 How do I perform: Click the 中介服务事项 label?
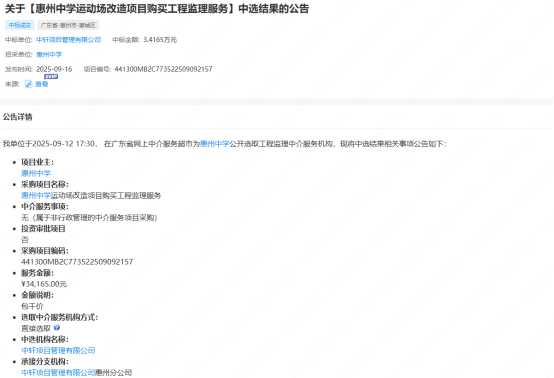[45, 207]
